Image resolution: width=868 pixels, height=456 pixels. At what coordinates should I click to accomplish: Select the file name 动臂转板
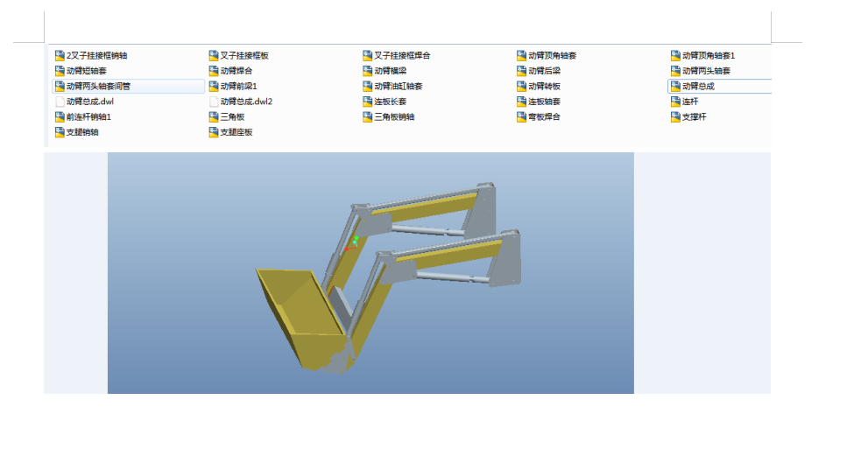point(544,87)
